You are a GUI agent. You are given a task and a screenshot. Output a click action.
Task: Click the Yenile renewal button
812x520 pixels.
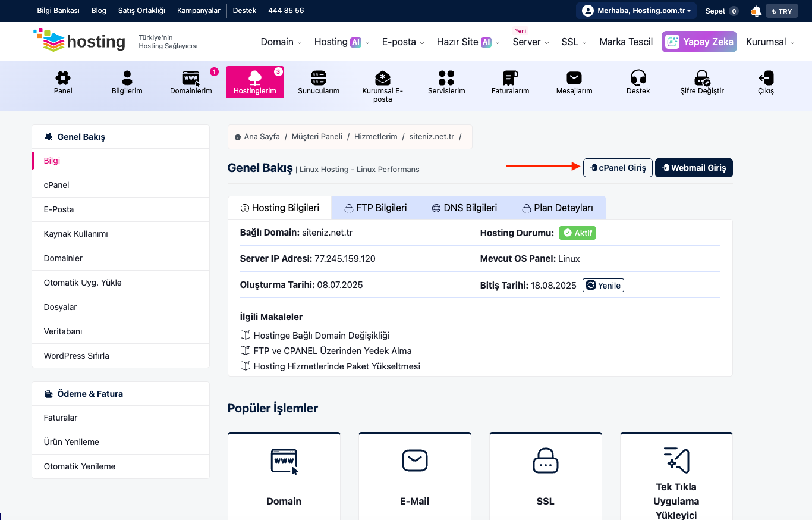603,286
